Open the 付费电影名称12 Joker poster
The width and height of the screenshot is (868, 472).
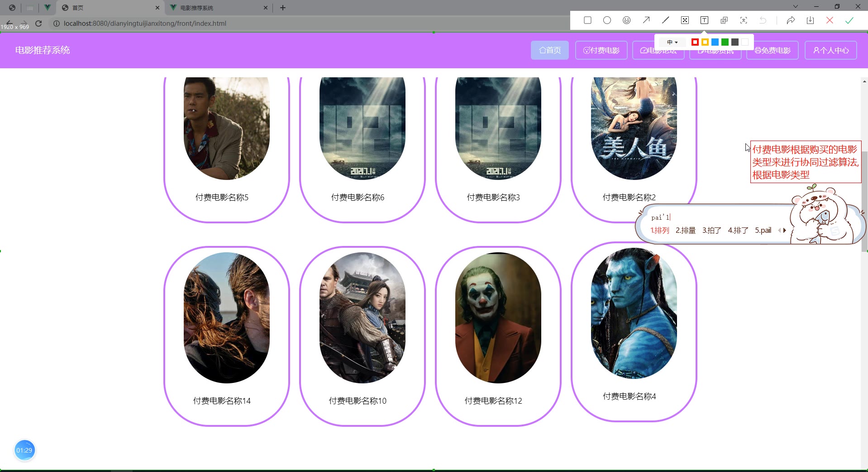coord(498,318)
